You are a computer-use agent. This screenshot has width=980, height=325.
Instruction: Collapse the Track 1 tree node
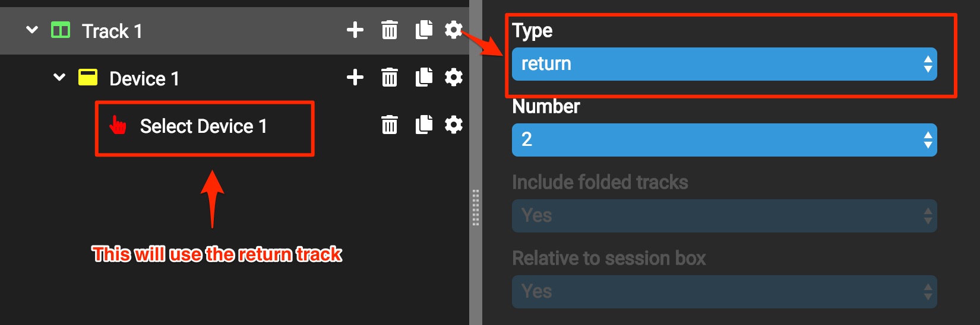tap(32, 30)
